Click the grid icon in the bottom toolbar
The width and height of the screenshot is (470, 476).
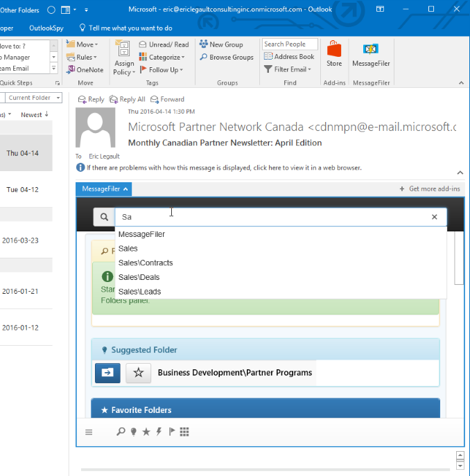tap(184, 432)
